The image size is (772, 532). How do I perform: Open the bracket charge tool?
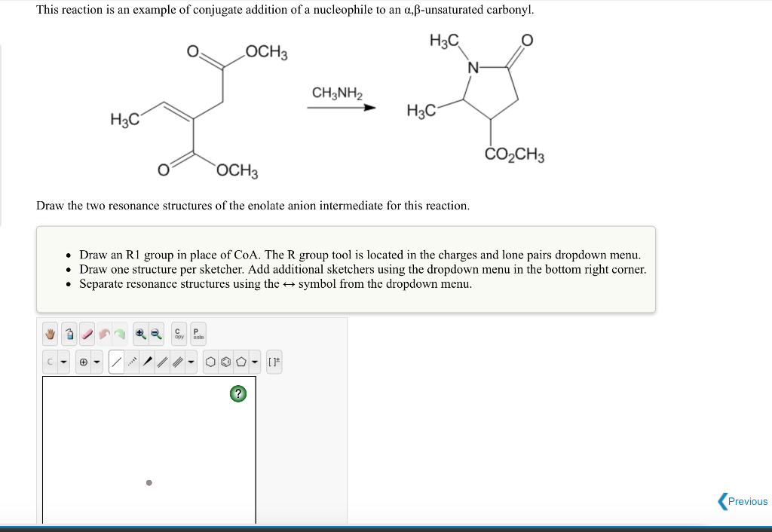click(274, 361)
